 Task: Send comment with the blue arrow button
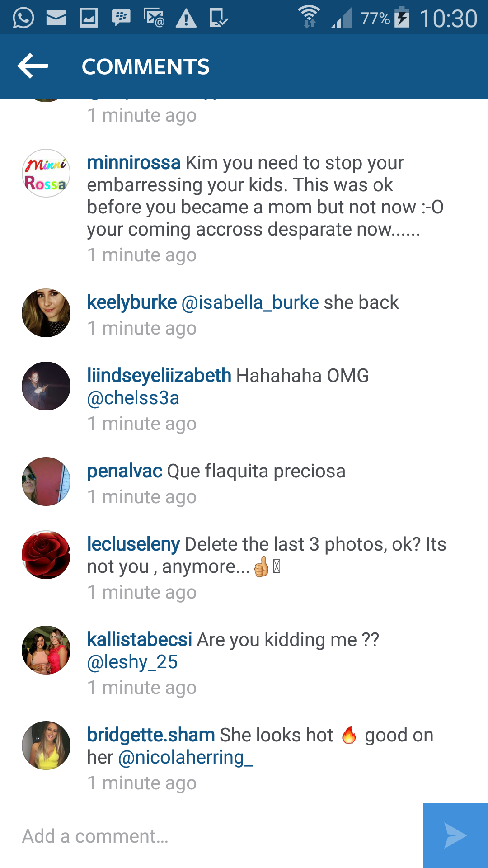[x=455, y=835]
